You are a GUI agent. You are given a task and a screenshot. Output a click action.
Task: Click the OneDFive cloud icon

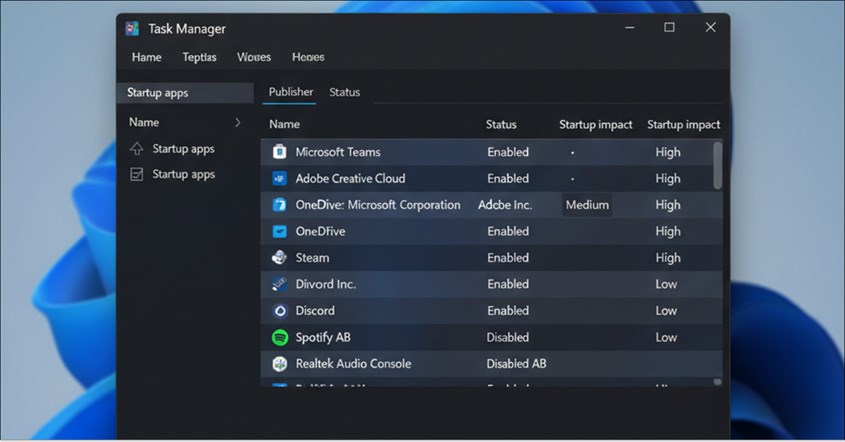[x=279, y=231]
